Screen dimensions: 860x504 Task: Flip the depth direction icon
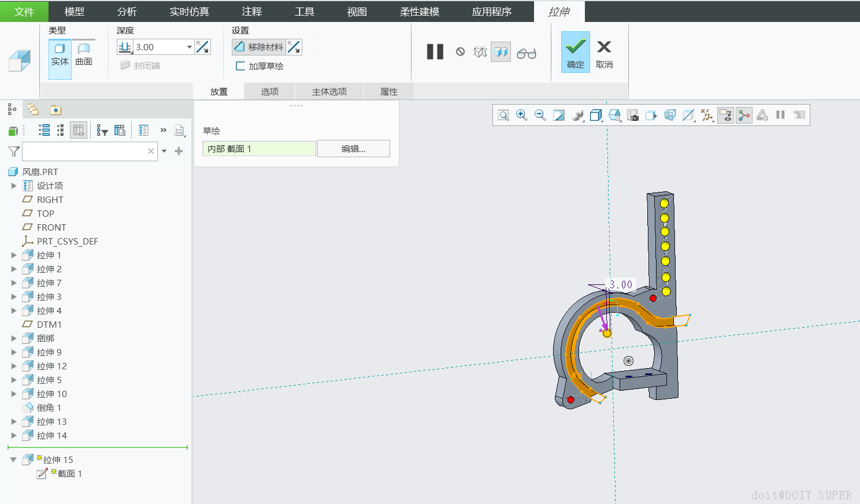click(203, 47)
